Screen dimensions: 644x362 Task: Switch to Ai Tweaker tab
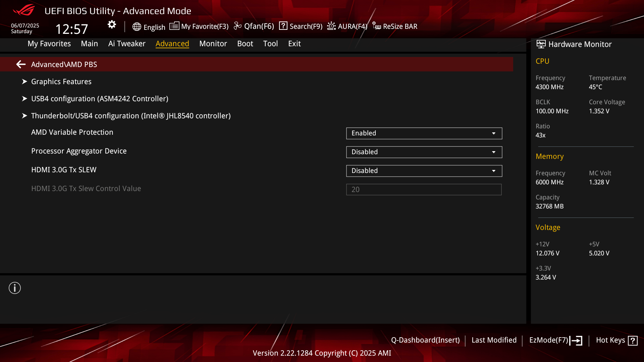127,44
